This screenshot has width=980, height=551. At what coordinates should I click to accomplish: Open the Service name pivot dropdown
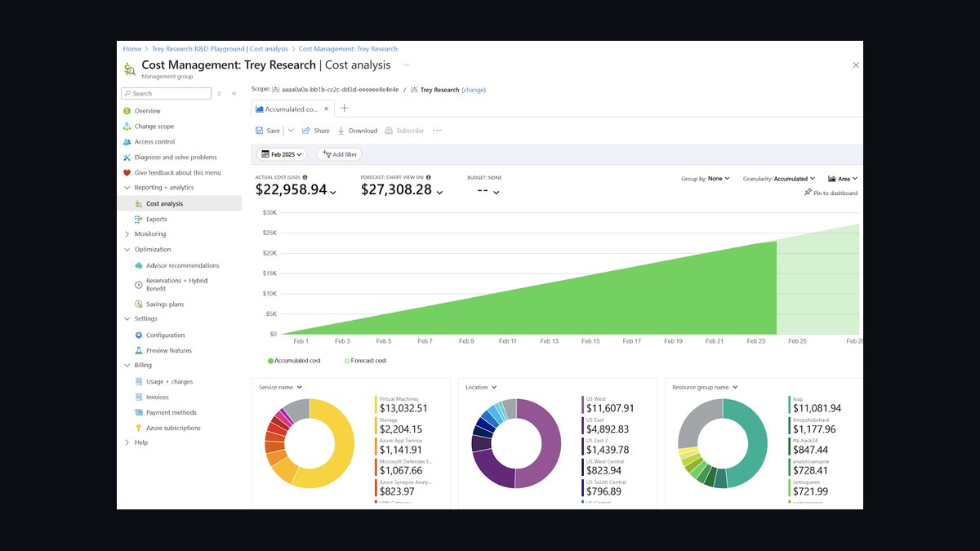[x=281, y=388]
